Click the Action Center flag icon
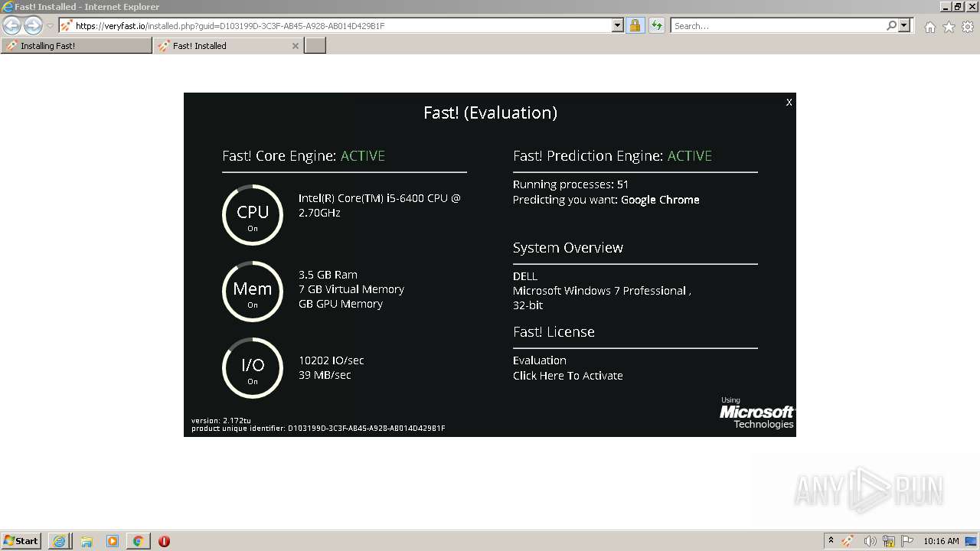 (907, 541)
